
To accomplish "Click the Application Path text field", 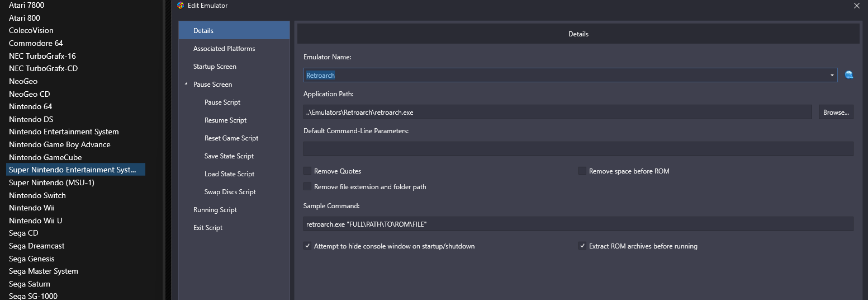I will pyautogui.click(x=557, y=112).
